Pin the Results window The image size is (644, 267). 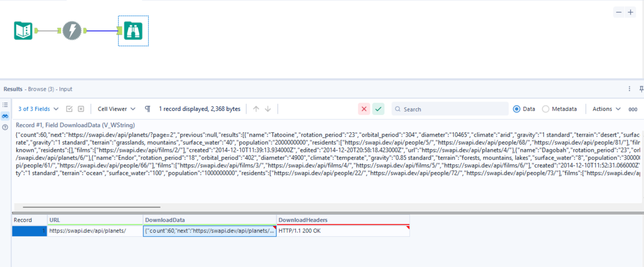pyautogui.click(x=641, y=89)
